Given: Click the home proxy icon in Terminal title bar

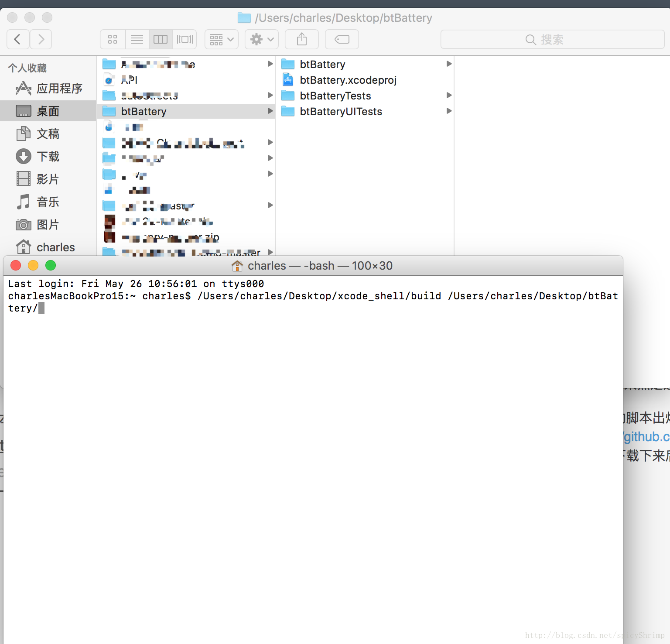Looking at the screenshot, I should coord(237,266).
